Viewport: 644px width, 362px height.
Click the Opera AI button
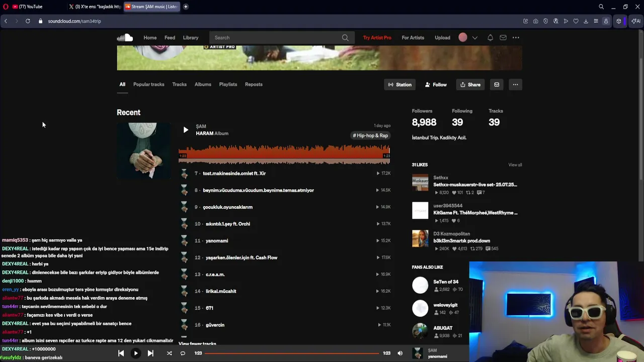(x=635, y=21)
